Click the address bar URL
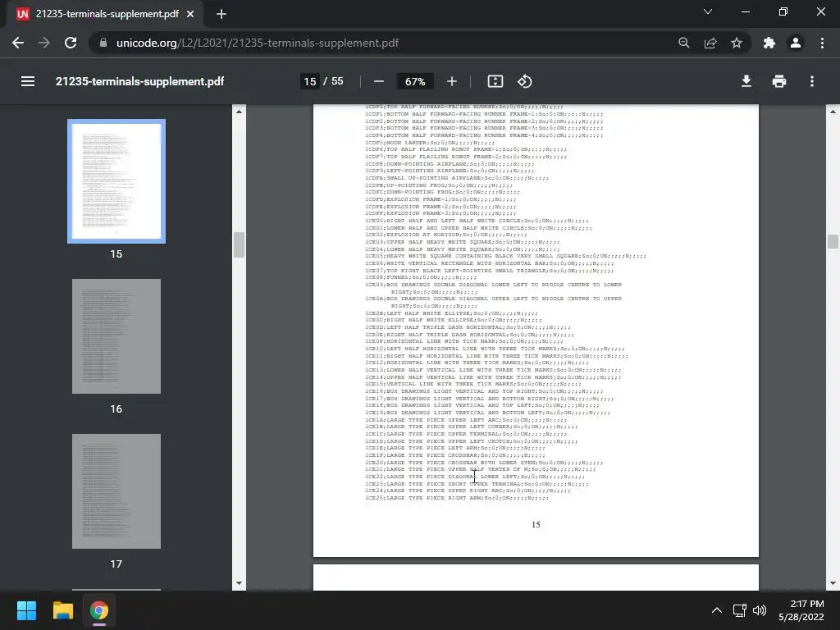This screenshot has height=630, width=840. 257,43
